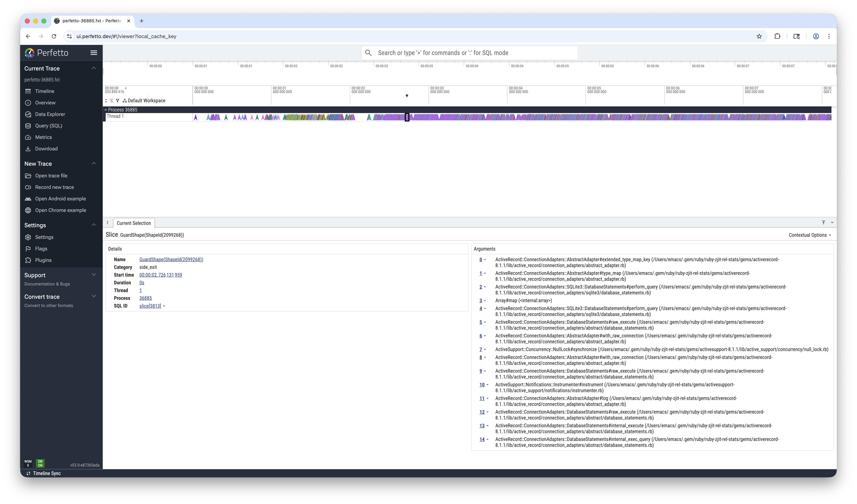The image size is (857, 504).
Task: Switch to the Current Selection tab
Action: click(x=134, y=223)
